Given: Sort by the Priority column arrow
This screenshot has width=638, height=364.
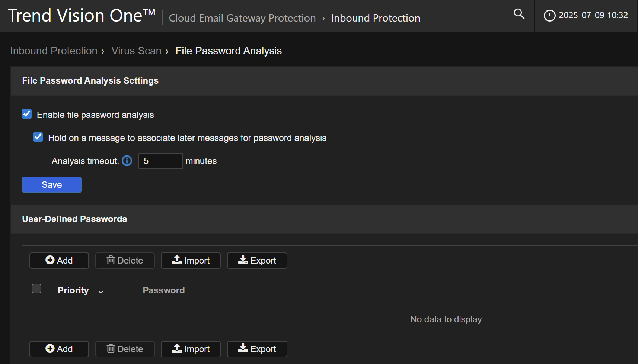Looking at the screenshot, I should (x=101, y=291).
